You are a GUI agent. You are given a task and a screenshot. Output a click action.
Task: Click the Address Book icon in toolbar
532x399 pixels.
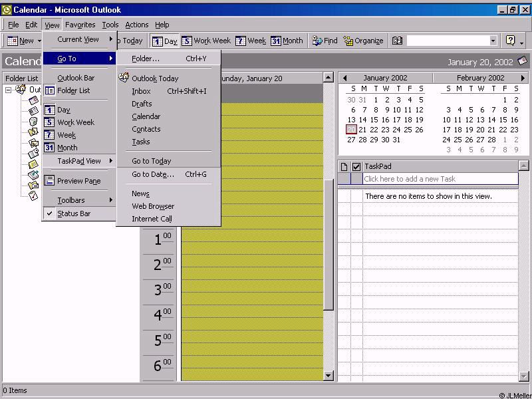397,41
